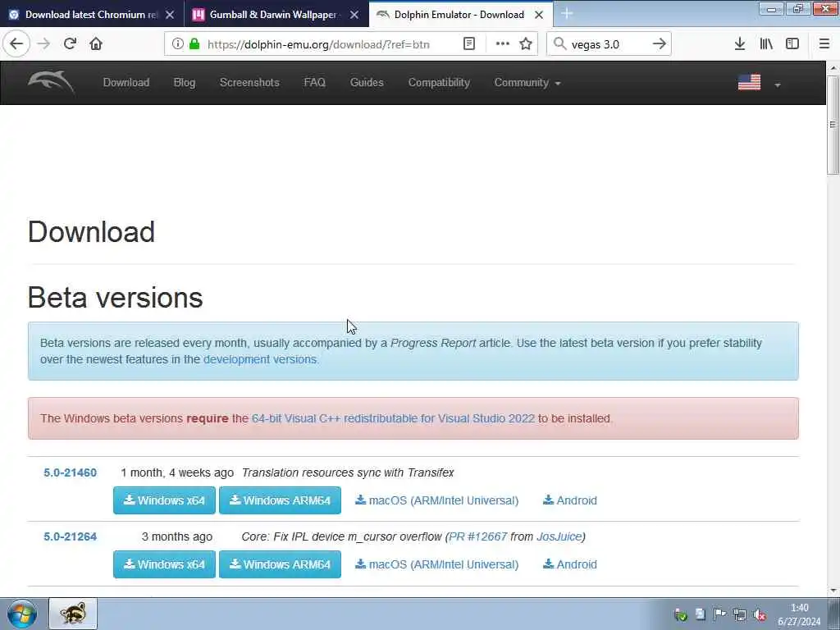Open the Firefox hamburger menu
Screen dimensions: 840x630
(x=824, y=44)
